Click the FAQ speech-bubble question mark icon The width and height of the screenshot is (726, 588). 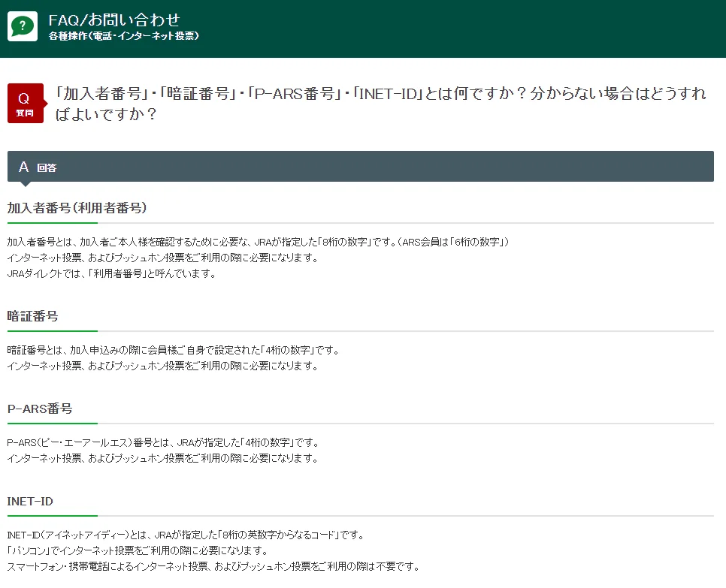(x=23, y=26)
